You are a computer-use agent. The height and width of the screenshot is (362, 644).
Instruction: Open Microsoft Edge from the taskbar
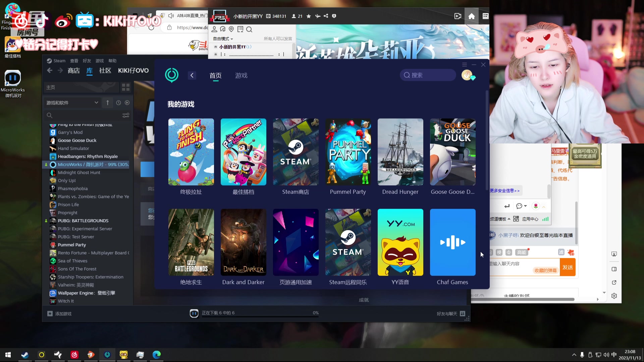coord(157,355)
